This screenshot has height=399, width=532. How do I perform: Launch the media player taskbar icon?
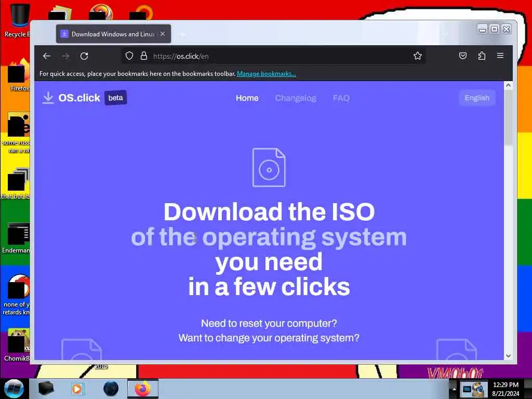click(x=77, y=389)
